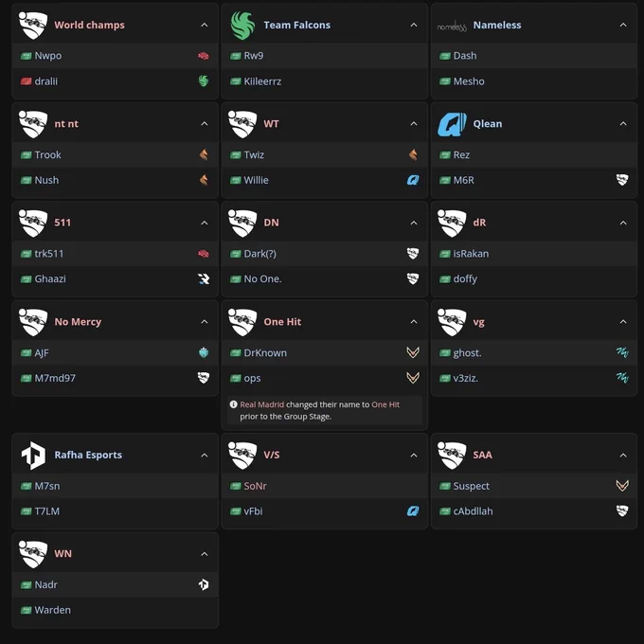Viewport: 644px width, 644px height.
Task: Click the green Team Falcons logo
Action: tap(242, 26)
